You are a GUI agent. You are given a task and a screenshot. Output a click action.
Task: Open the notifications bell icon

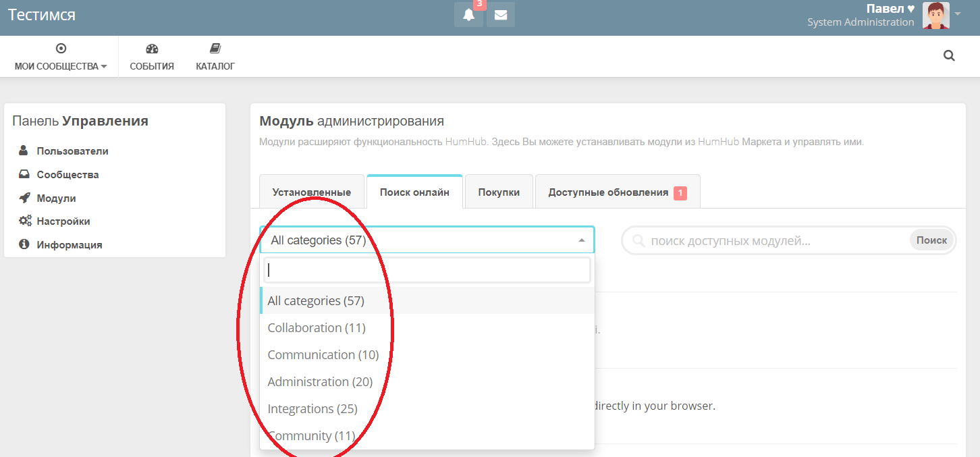click(x=468, y=15)
